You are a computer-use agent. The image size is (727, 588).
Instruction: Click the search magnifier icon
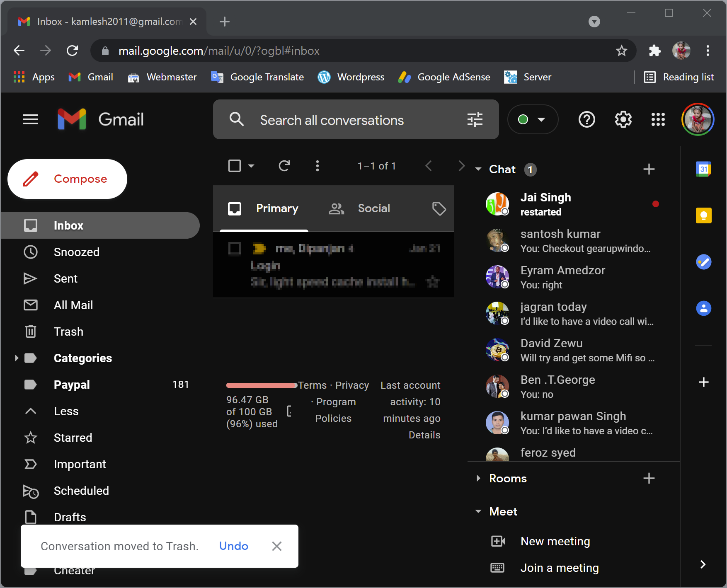click(237, 119)
